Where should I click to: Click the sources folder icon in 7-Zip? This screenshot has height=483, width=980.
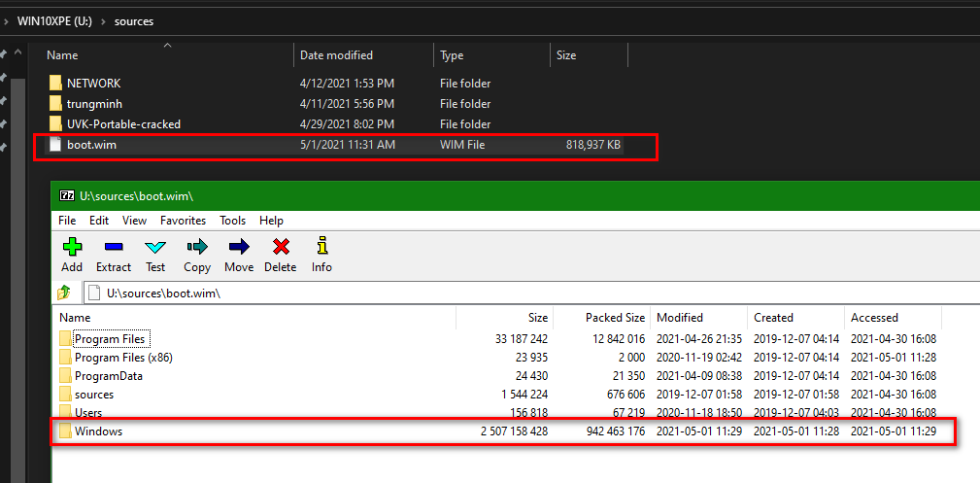click(66, 395)
